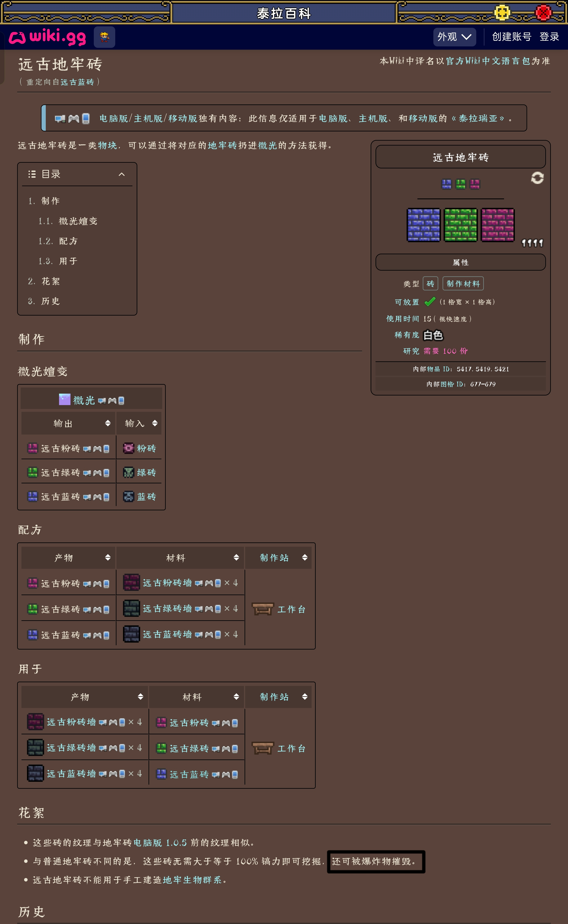The width and height of the screenshot is (568, 924).
Task: Open the large pink brick placed image
Action: click(498, 225)
